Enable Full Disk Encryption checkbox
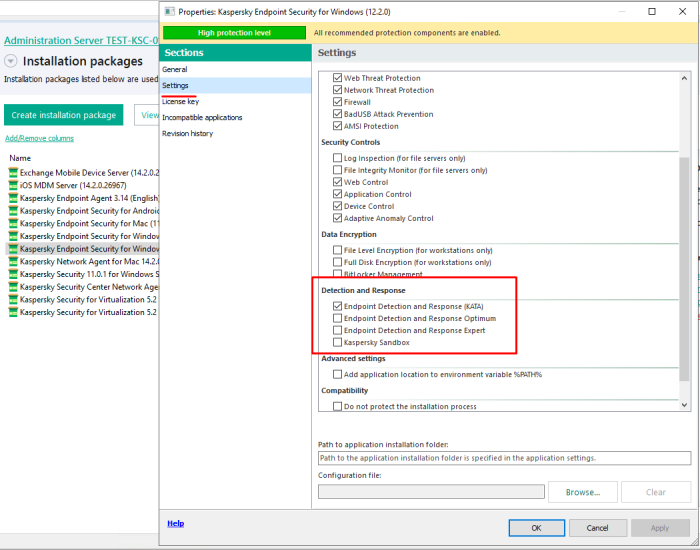Viewport: 700px width, 550px height. (x=338, y=262)
